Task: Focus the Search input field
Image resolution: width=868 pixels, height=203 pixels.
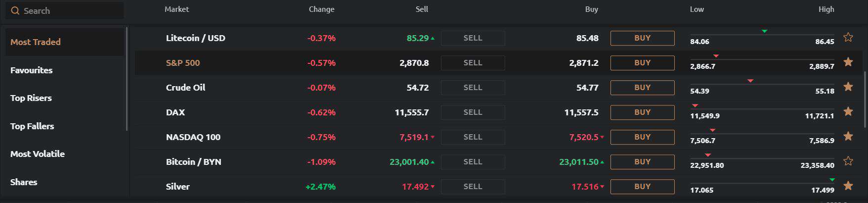Action: pyautogui.click(x=69, y=11)
